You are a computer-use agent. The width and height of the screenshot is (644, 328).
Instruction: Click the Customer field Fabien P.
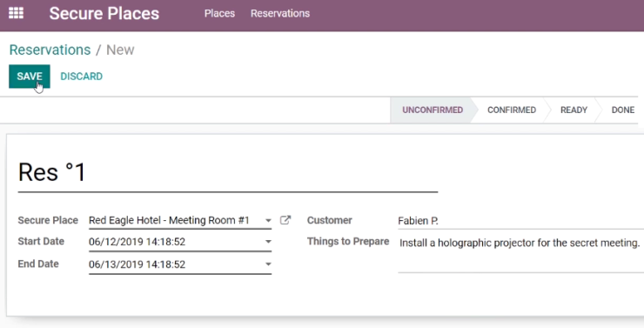coord(520,221)
